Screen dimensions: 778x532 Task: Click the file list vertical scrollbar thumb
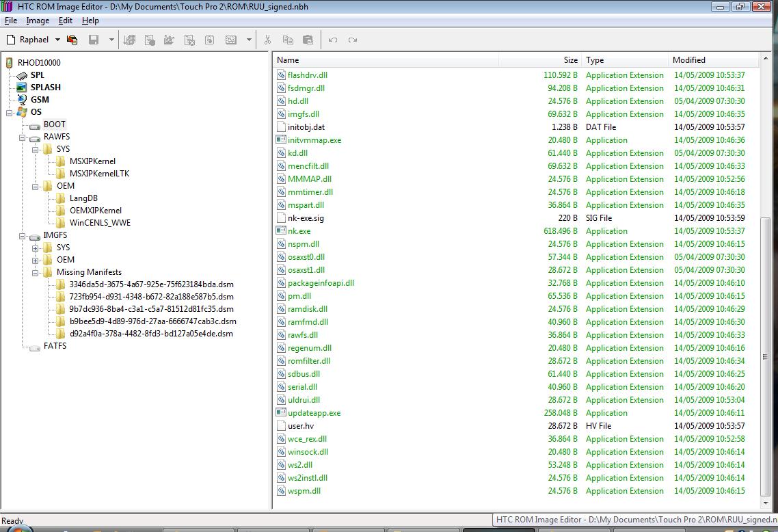click(765, 356)
